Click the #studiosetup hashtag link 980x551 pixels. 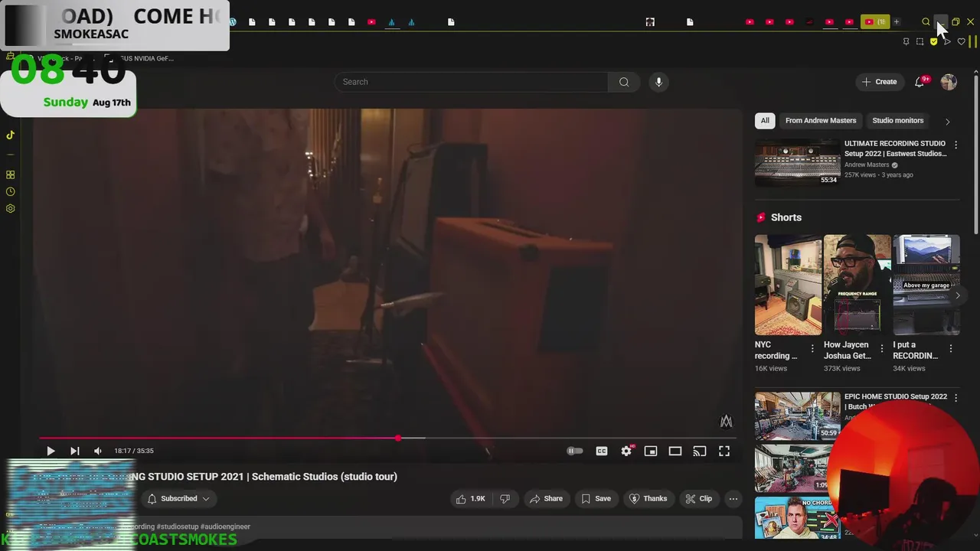[x=177, y=527]
